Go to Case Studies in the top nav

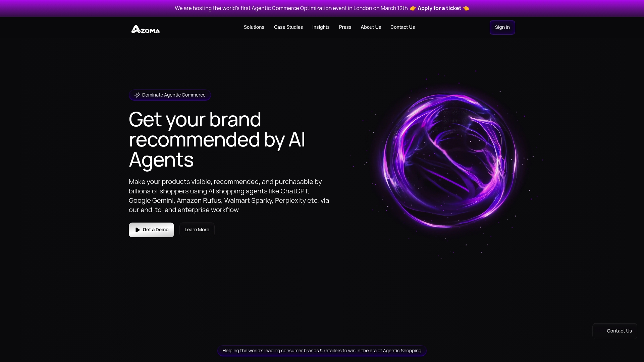point(288,27)
